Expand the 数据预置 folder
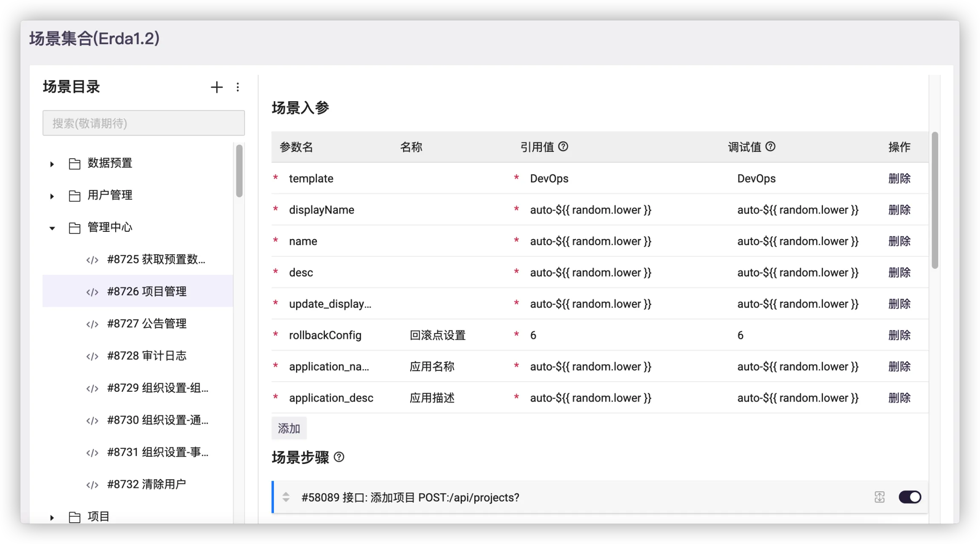 52,164
